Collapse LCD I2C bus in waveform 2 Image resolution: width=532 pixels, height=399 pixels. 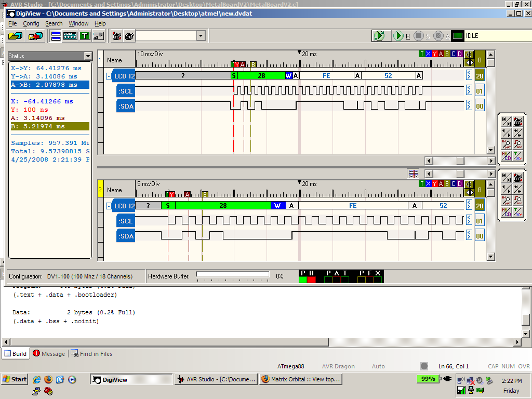tap(109, 206)
